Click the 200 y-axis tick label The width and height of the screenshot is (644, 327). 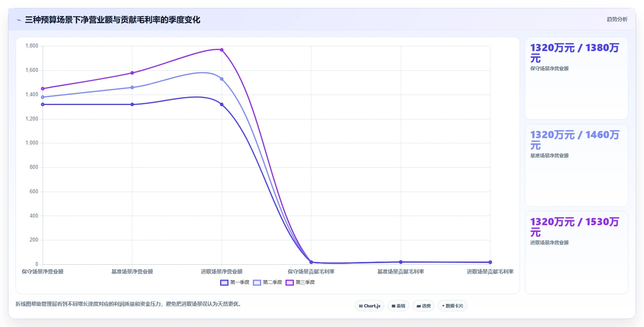coord(34,240)
